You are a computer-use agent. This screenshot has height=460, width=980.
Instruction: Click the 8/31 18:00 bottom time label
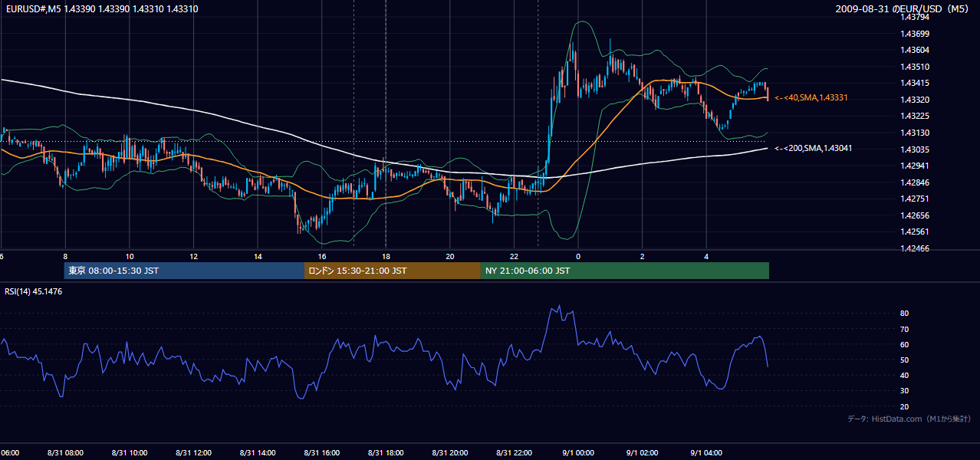[x=386, y=453]
